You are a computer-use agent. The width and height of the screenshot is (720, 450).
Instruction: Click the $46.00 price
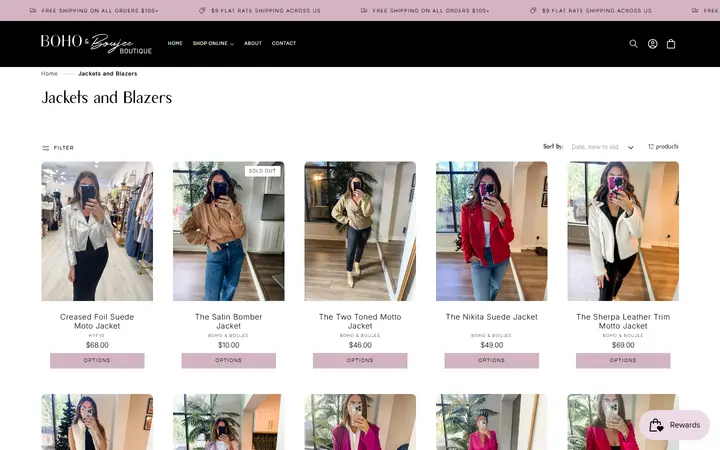tap(360, 345)
